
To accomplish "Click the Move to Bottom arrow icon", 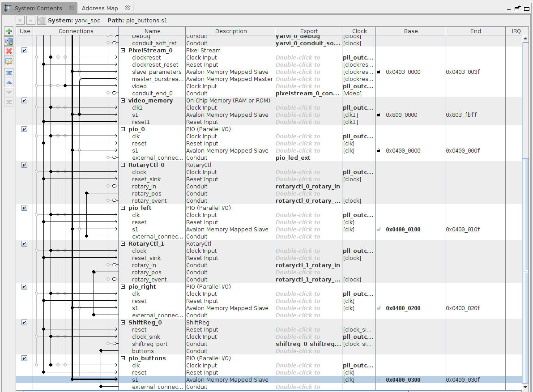I will tap(9, 102).
